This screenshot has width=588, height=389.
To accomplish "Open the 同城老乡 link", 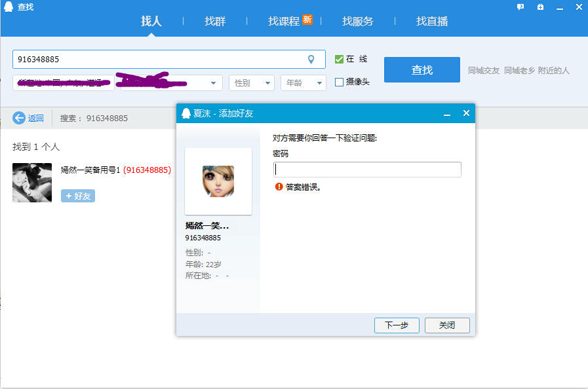I will tap(519, 71).
